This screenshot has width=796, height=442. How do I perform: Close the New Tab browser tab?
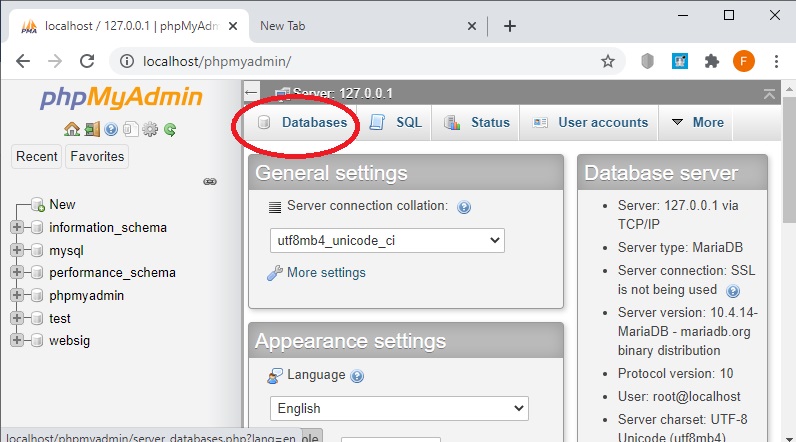tap(472, 26)
